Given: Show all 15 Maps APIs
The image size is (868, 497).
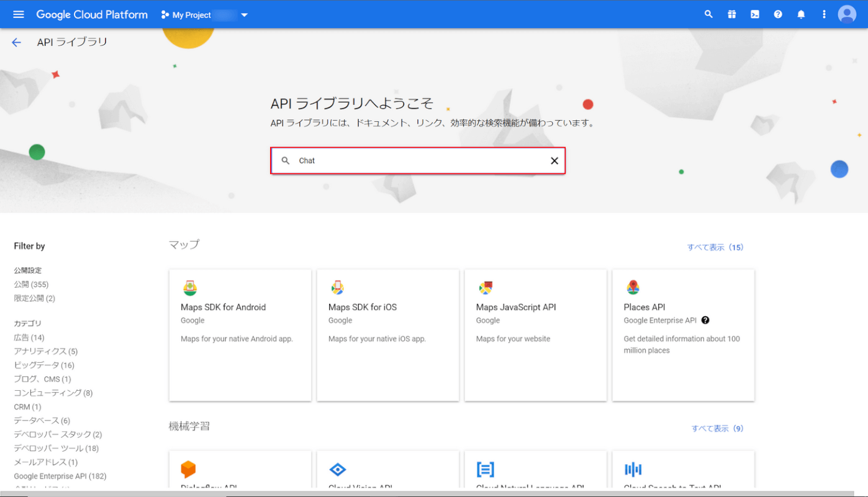Looking at the screenshot, I should [715, 247].
